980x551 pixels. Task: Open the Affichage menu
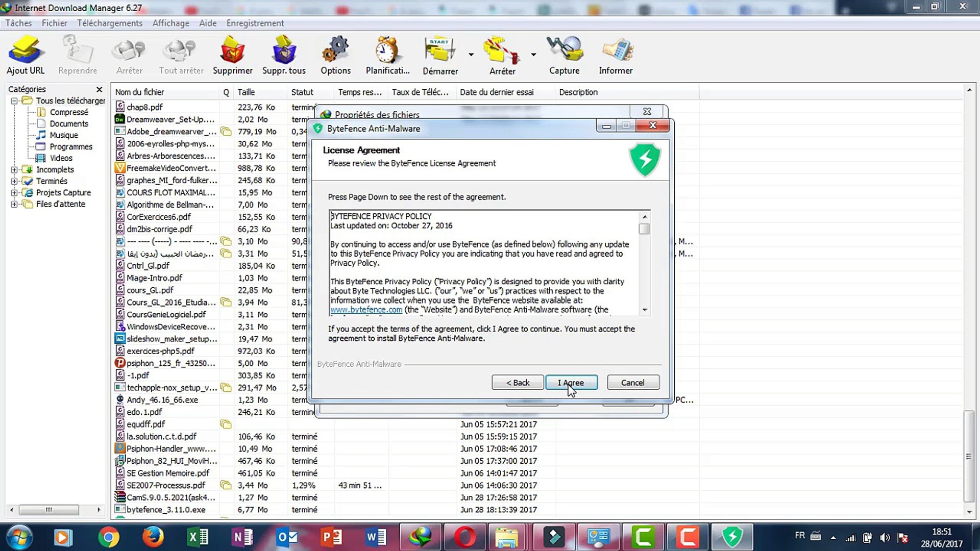tap(170, 23)
